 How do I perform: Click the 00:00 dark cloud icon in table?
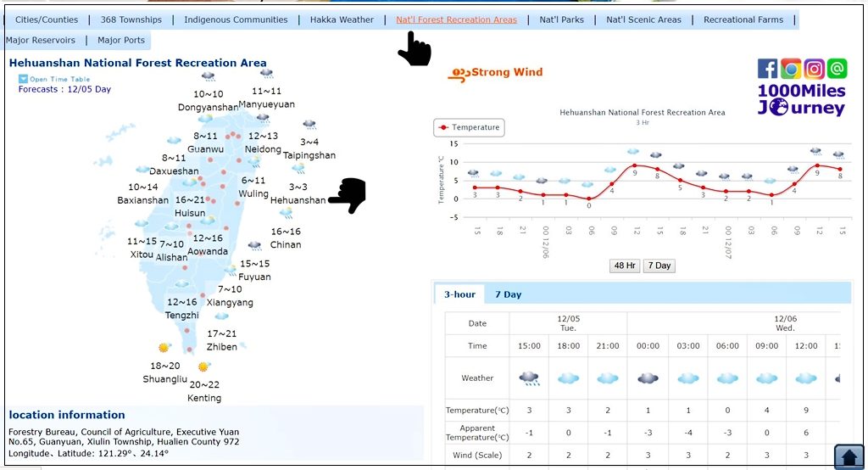coord(648,378)
